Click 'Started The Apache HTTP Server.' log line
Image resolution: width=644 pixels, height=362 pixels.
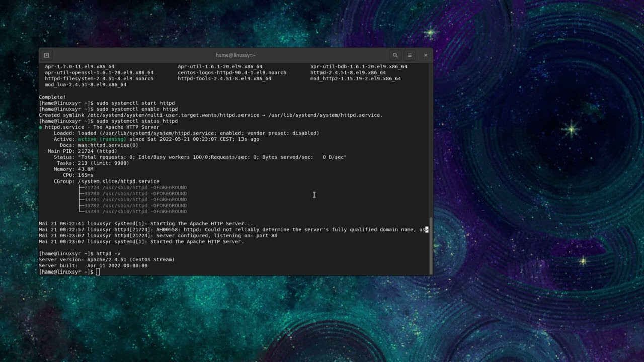[x=141, y=242]
